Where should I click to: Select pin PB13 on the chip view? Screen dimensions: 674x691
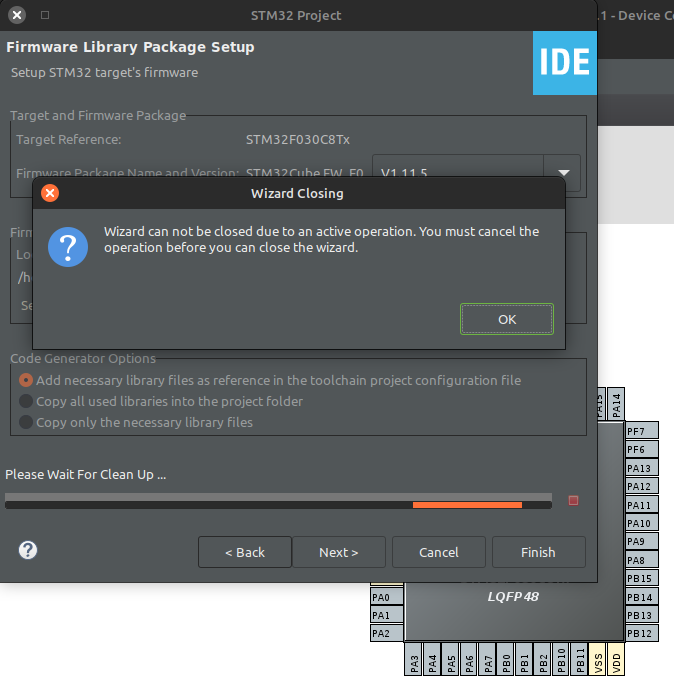[642, 615]
